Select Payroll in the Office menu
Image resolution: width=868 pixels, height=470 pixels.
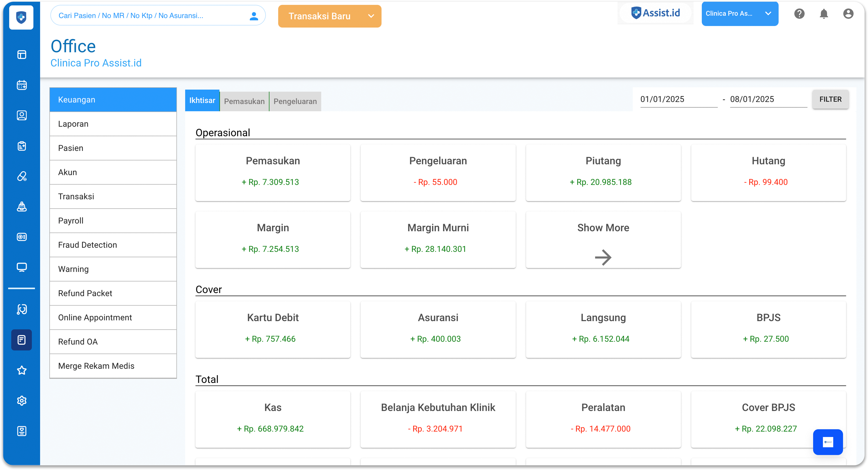[113, 221]
